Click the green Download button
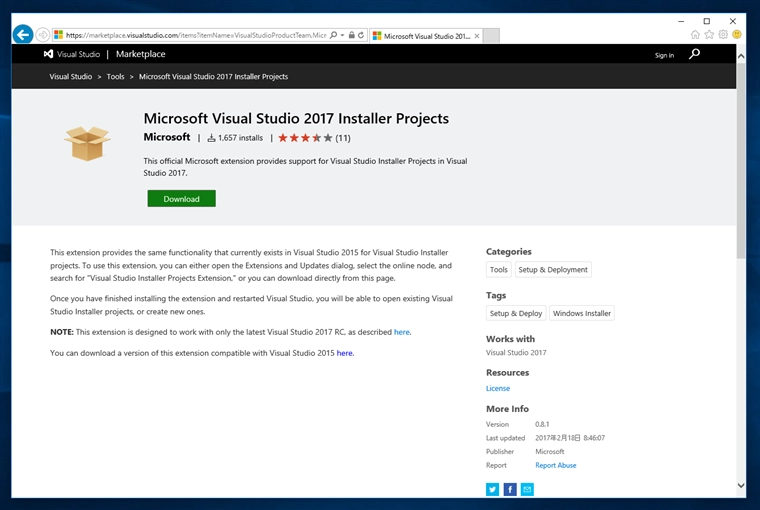Viewport: 760px width, 510px height. coord(181,199)
